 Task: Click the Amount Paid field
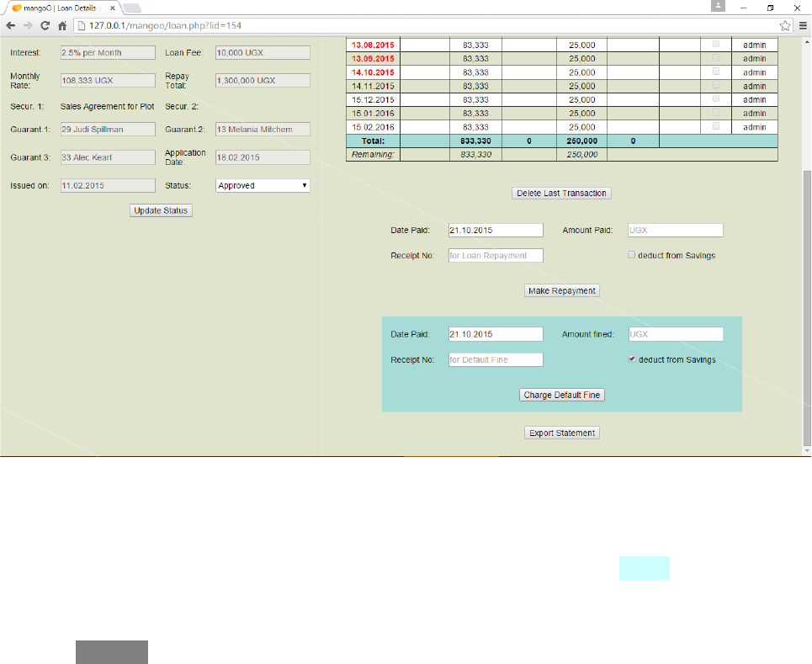pyautogui.click(x=676, y=230)
